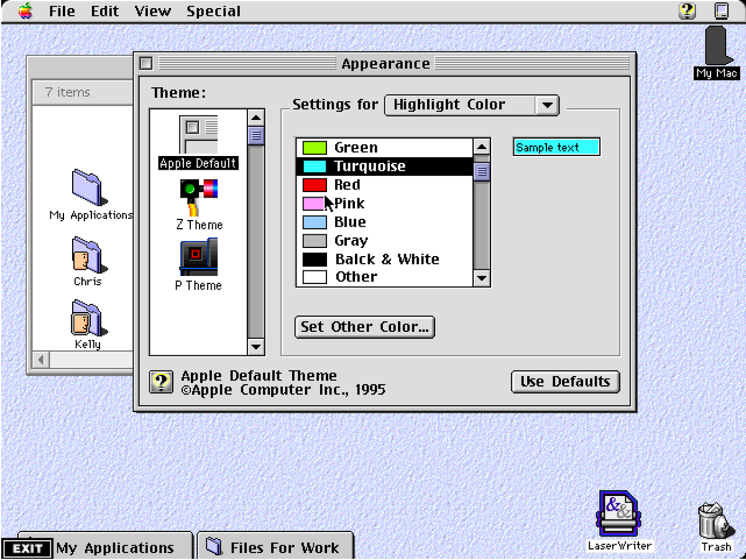Select the Other color row
This screenshot has width=746, height=560.
(x=385, y=277)
